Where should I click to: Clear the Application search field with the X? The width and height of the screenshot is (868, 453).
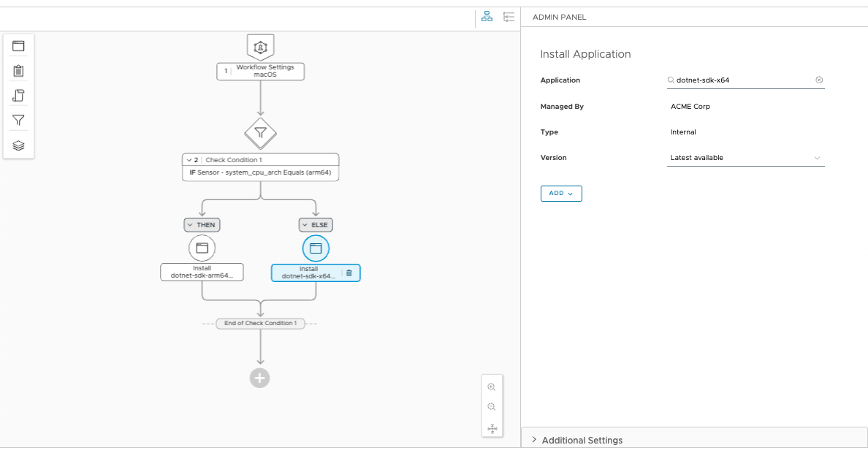[819, 80]
